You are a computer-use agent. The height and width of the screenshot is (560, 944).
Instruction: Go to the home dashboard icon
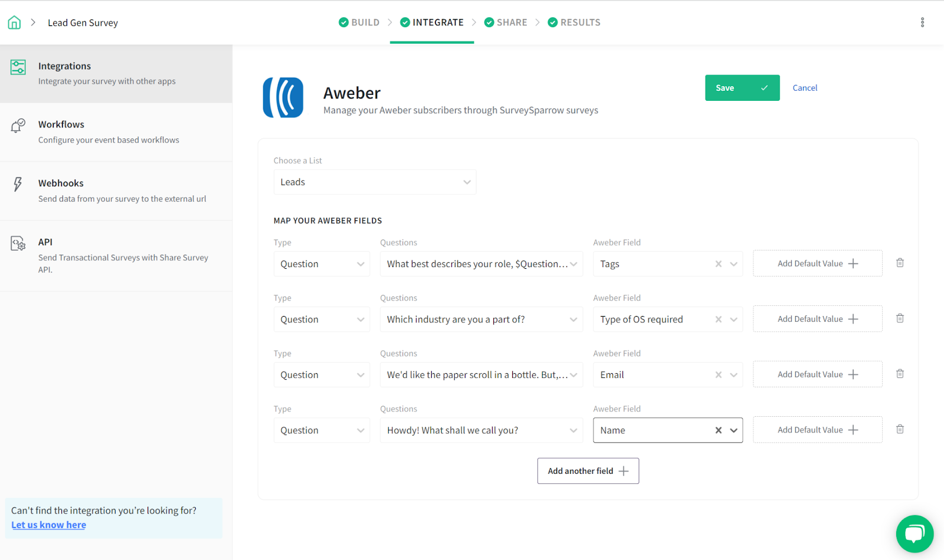(14, 22)
